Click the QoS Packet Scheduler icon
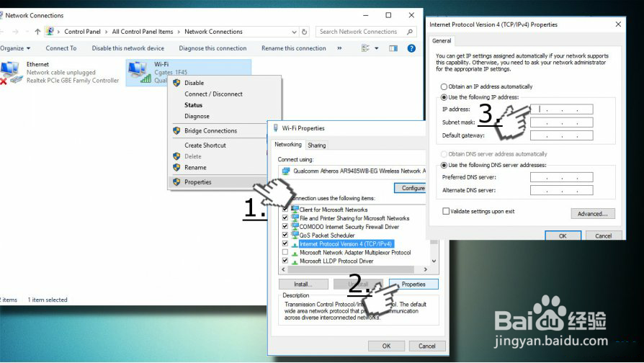Screen dimensions: 644x363 (x=295, y=235)
